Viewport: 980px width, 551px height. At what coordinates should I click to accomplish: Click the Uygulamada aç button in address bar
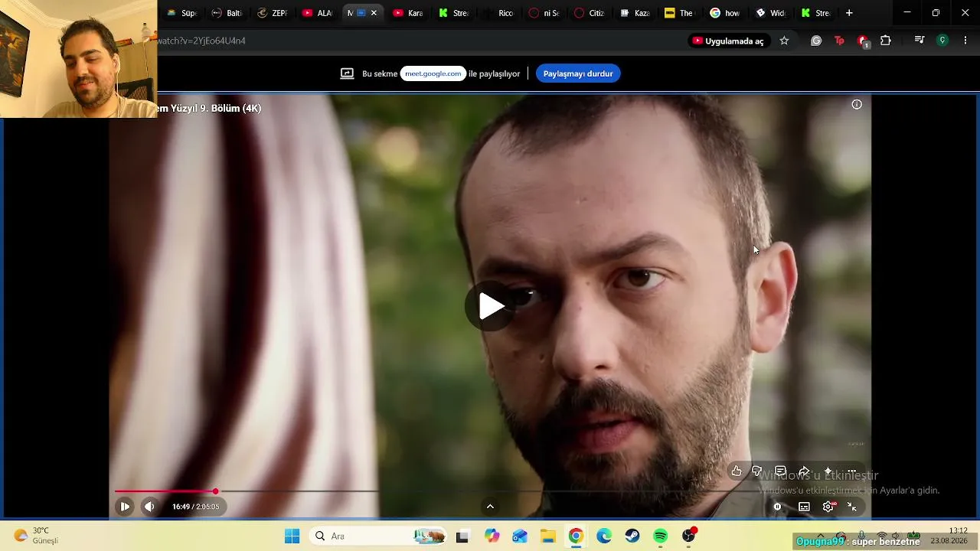click(729, 41)
